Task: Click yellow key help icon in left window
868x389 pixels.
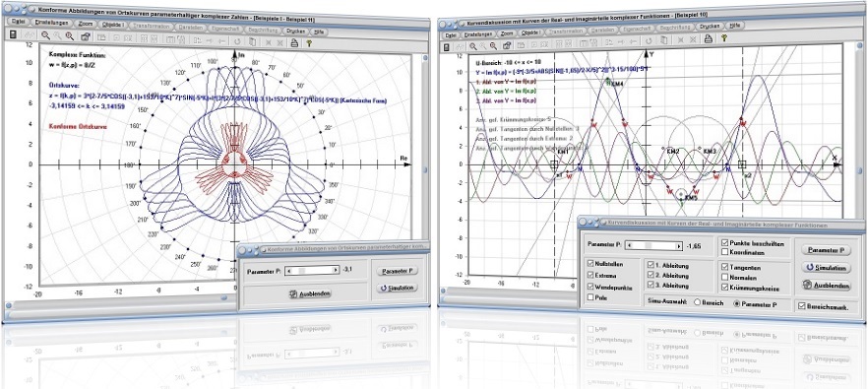Action: pyautogui.click(x=309, y=42)
